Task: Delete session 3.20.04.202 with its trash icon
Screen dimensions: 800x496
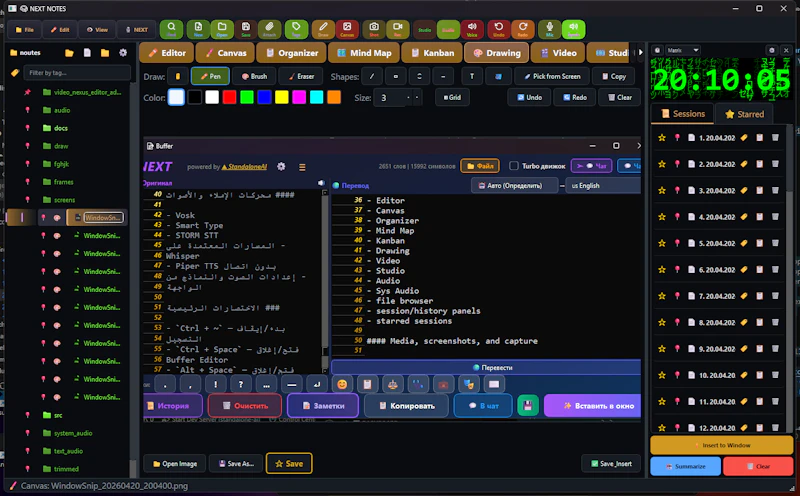Action: coord(775,190)
